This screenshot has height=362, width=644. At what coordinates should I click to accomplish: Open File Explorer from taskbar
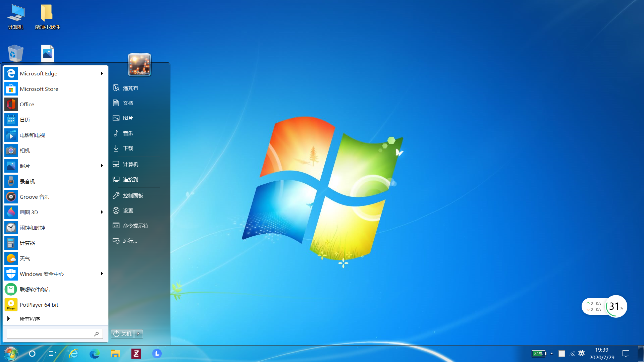tap(115, 354)
